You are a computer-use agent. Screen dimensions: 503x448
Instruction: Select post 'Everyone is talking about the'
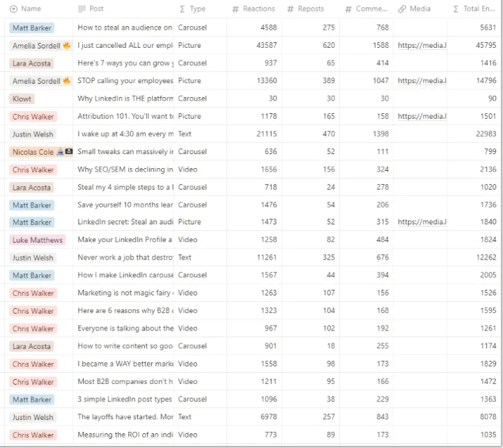point(125,328)
